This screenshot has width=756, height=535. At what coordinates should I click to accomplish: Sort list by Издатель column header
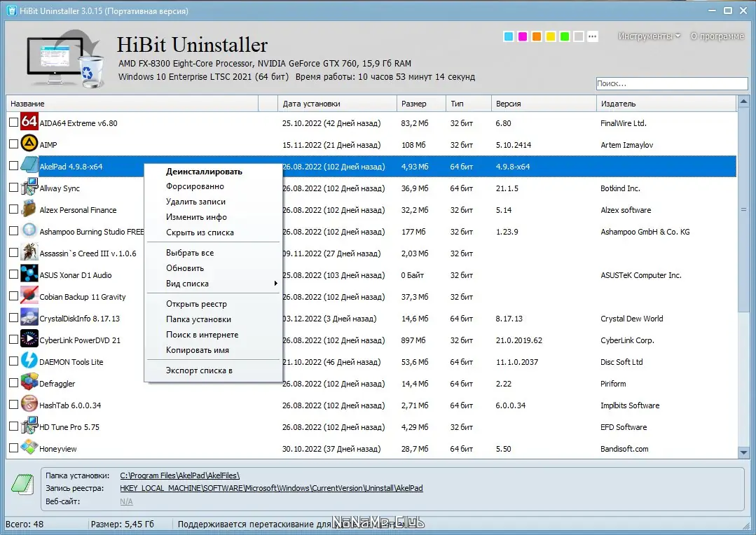pyautogui.click(x=666, y=104)
